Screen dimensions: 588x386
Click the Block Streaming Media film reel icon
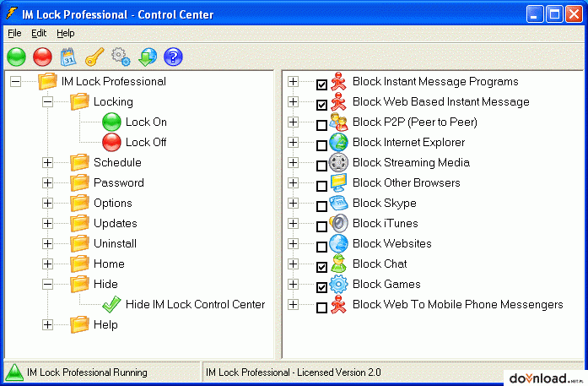click(x=338, y=162)
